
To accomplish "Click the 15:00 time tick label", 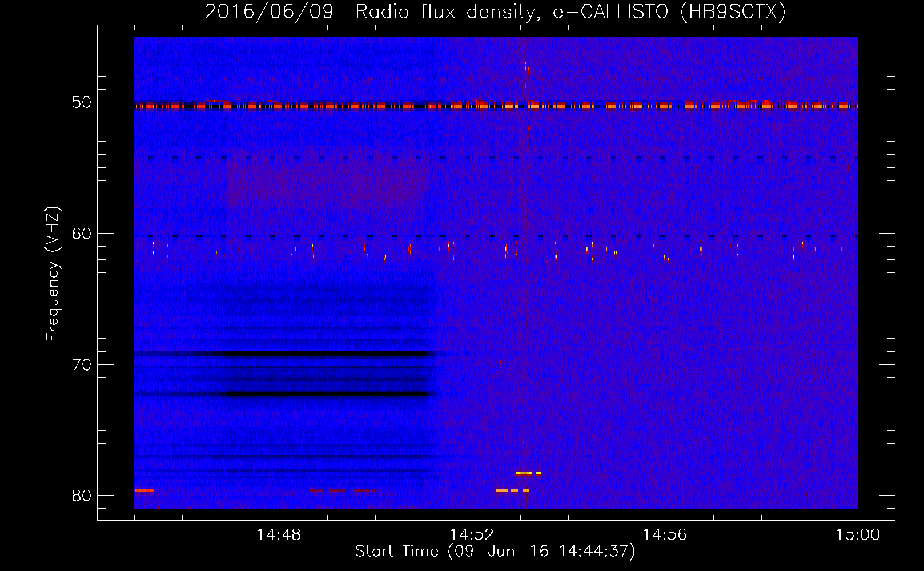I will tap(858, 535).
